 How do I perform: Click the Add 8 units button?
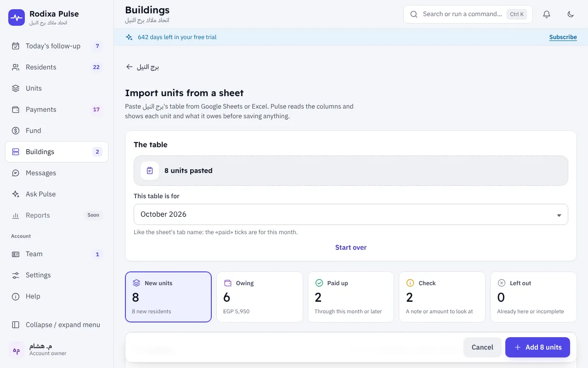537,347
